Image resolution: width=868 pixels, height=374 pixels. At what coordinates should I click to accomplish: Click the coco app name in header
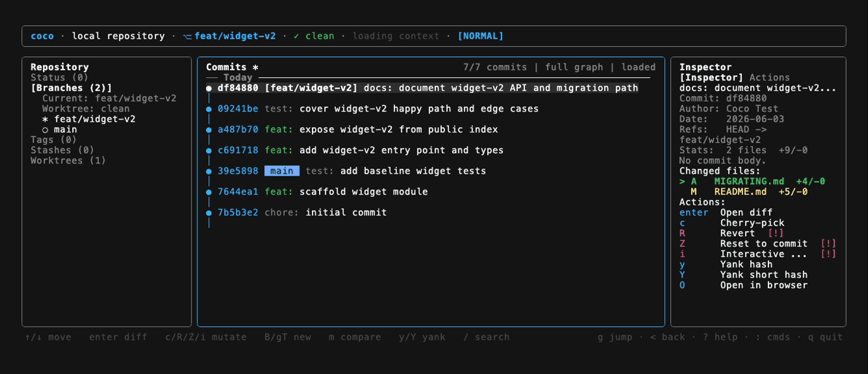point(42,36)
